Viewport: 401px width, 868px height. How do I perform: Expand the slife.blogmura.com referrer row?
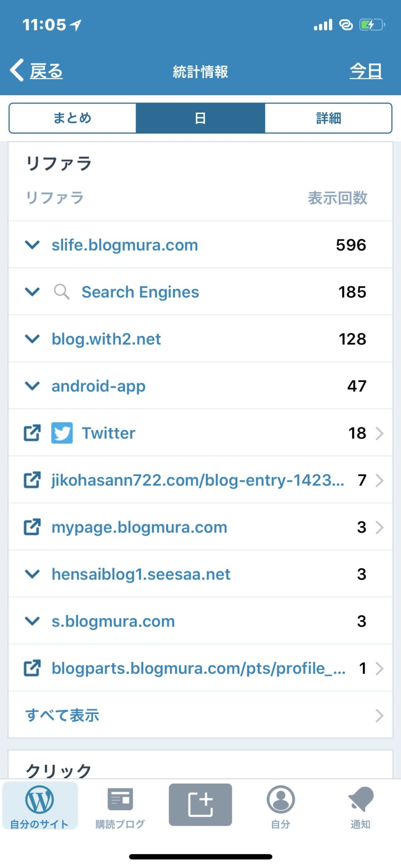pyautogui.click(x=32, y=245)
